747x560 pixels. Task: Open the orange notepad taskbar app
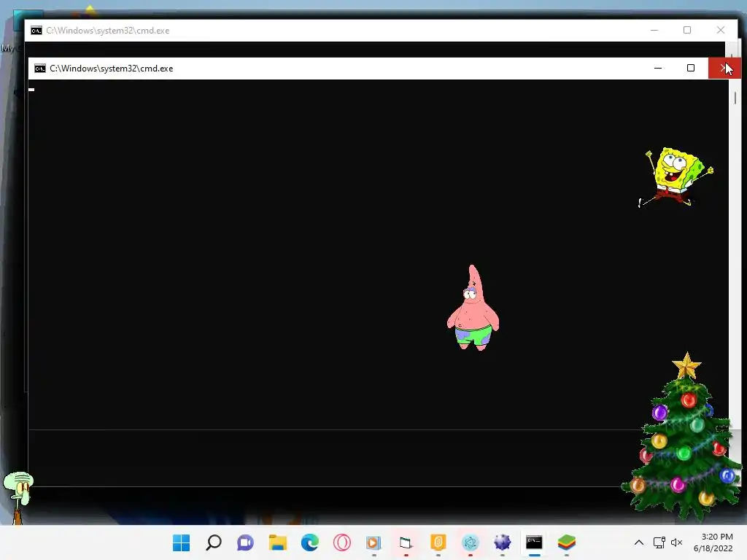coord(438,542)
